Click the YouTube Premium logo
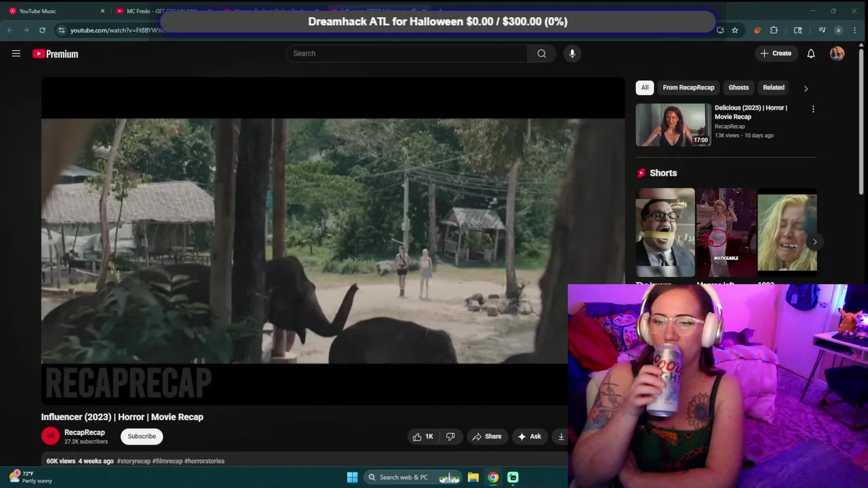This screenshot has width=868, height=488. click(x=56, y=54)
